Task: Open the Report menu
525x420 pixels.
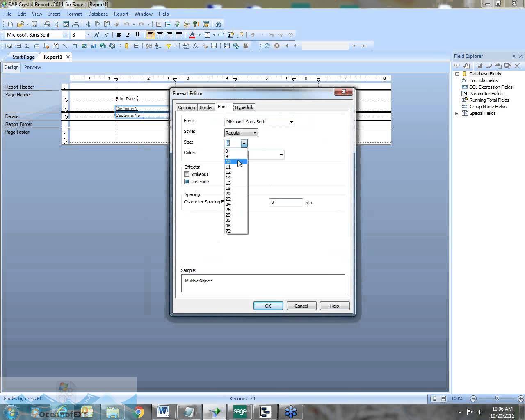Action: tap(121, 14)
